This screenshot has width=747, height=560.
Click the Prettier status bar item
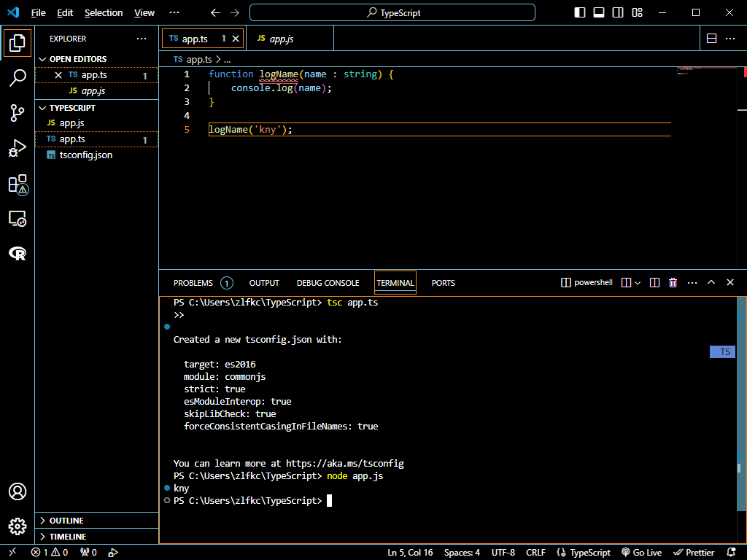tap(694, 553)
